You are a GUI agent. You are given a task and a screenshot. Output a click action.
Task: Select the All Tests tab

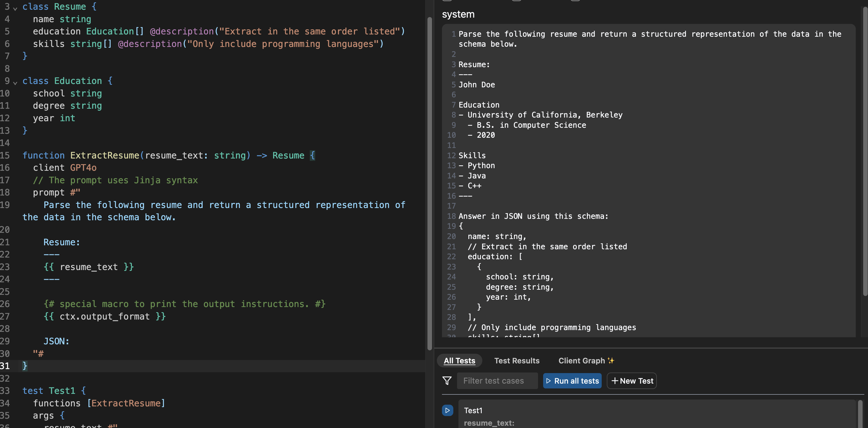coord(459,361)
